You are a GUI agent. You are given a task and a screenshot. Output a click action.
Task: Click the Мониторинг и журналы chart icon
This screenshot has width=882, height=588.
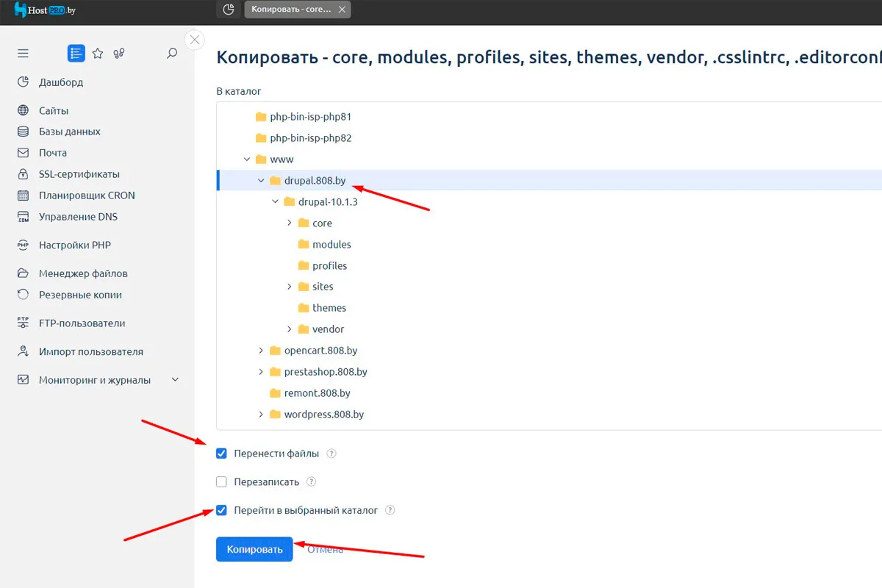pyautogui.click(x=23, y=380)
